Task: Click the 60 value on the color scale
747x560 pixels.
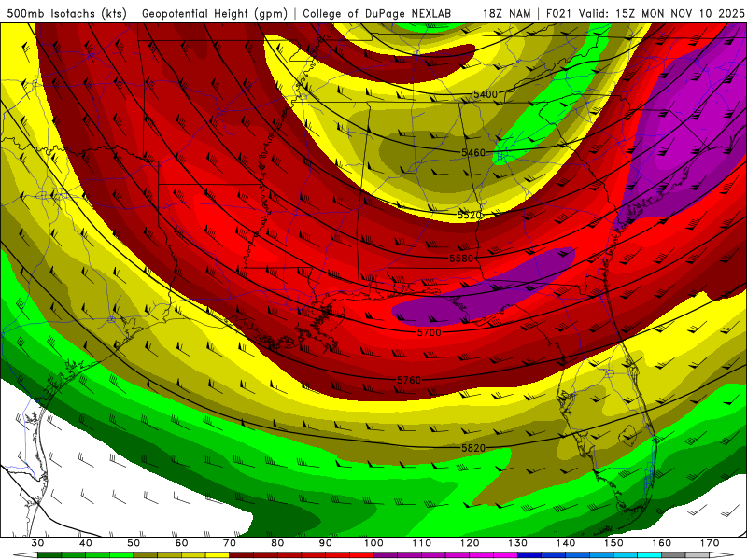Action: coord(181,543)
